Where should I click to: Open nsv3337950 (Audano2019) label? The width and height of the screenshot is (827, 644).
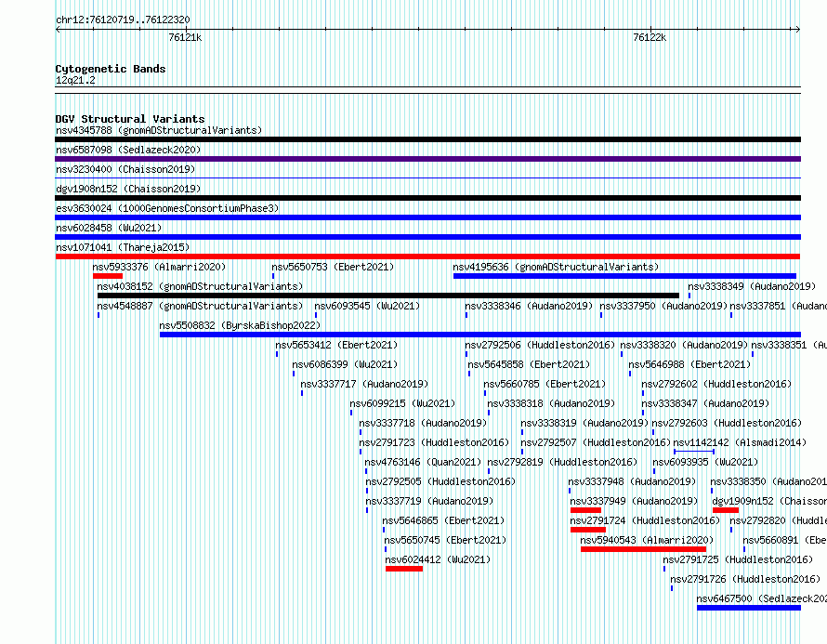click(x=663, y=306)
